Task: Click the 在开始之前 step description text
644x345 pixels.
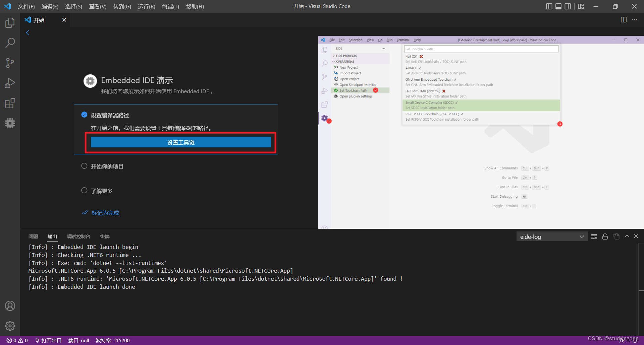Action: [x=151, y=128]
